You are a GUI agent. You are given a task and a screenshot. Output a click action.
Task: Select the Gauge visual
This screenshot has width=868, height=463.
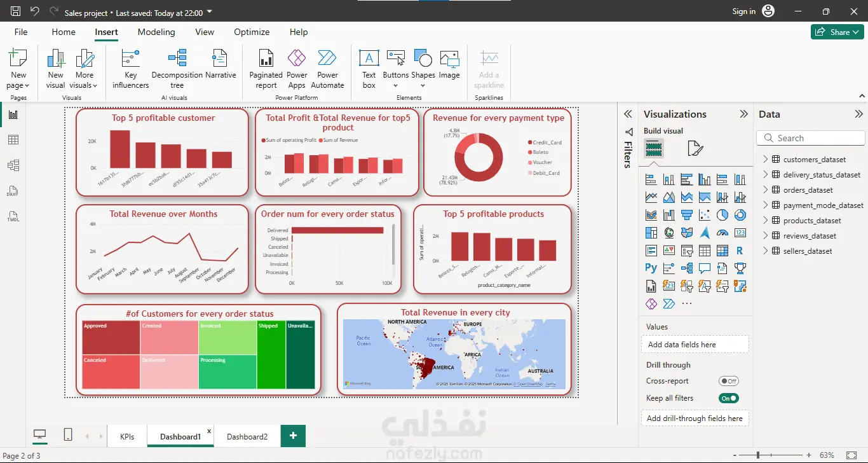pyautogui.click(x=722, y=233)
